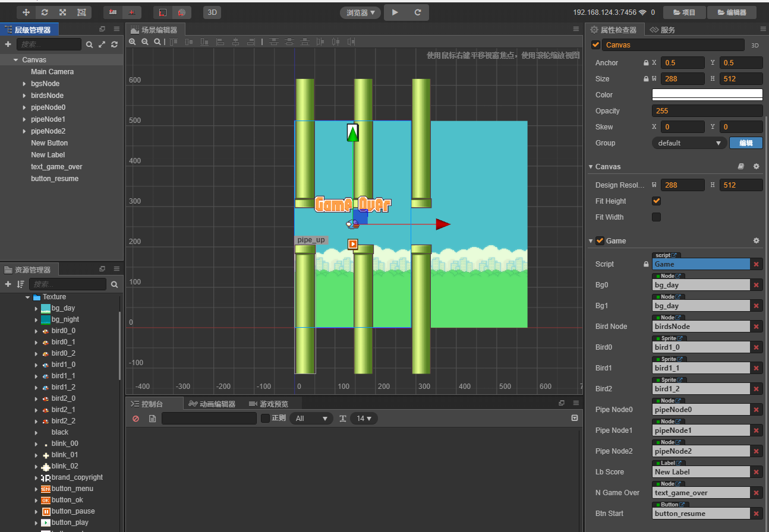Click the 3D scene mode button in top toolbar
Screen dimensions: 769x532
[x=212, y=12]
